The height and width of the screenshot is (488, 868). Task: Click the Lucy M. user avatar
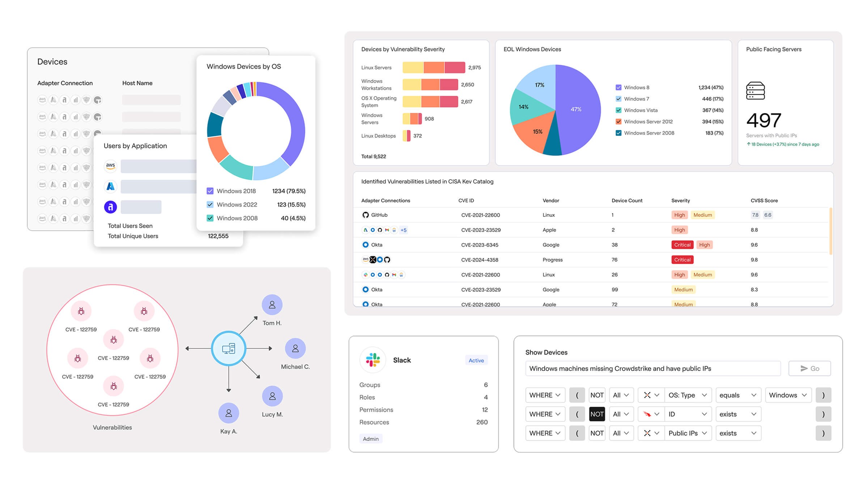tap(272, 396)
